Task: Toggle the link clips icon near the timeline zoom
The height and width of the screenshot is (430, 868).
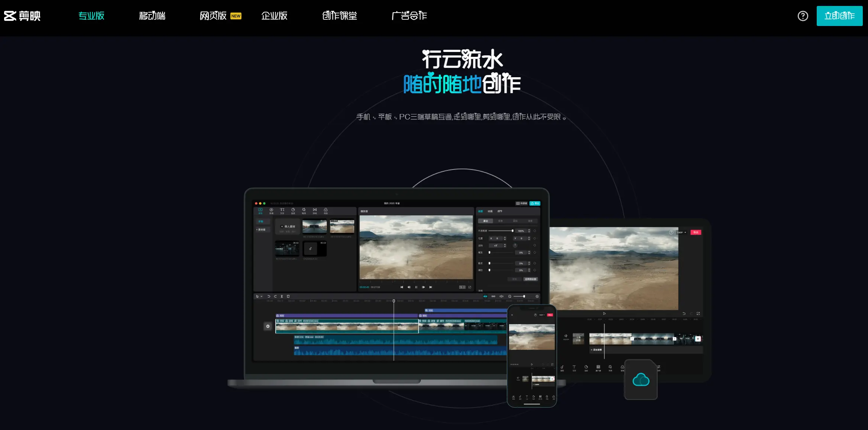Action: click(493, 296)
